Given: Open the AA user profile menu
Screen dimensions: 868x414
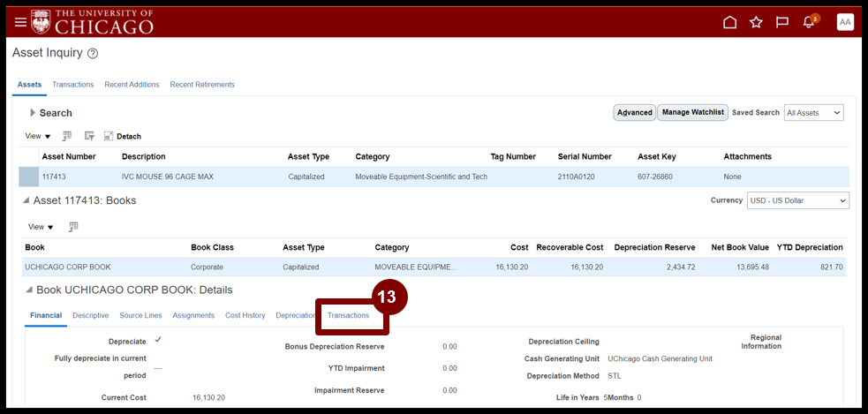Looking at the screenshot, I should point(845,22).
